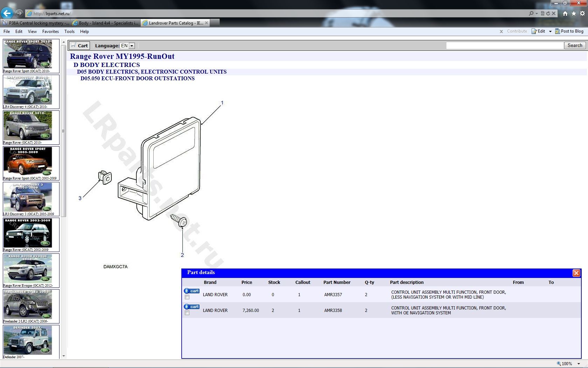
Task: Toggle Compatibility View icon in address bar
Action: 542,13
